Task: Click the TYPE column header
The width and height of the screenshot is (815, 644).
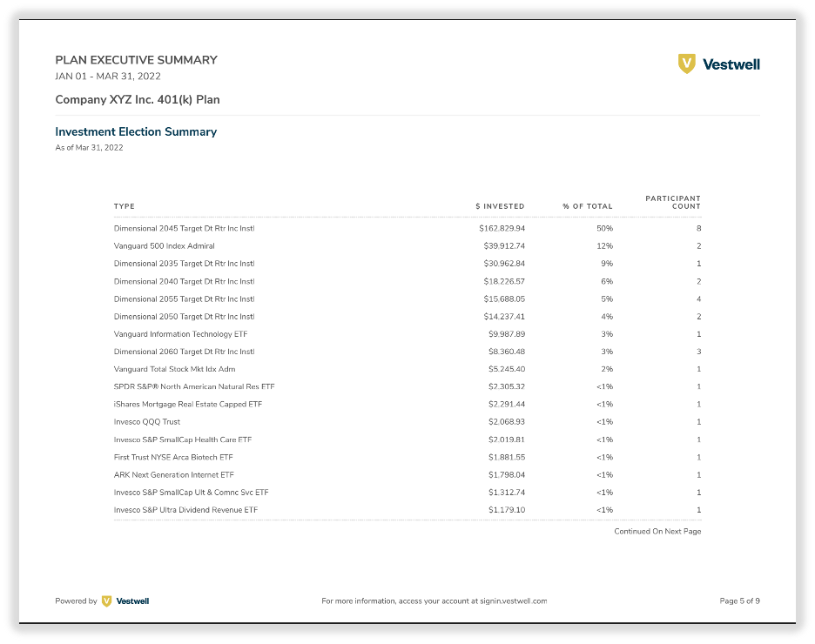Action: tap(125, 206)
